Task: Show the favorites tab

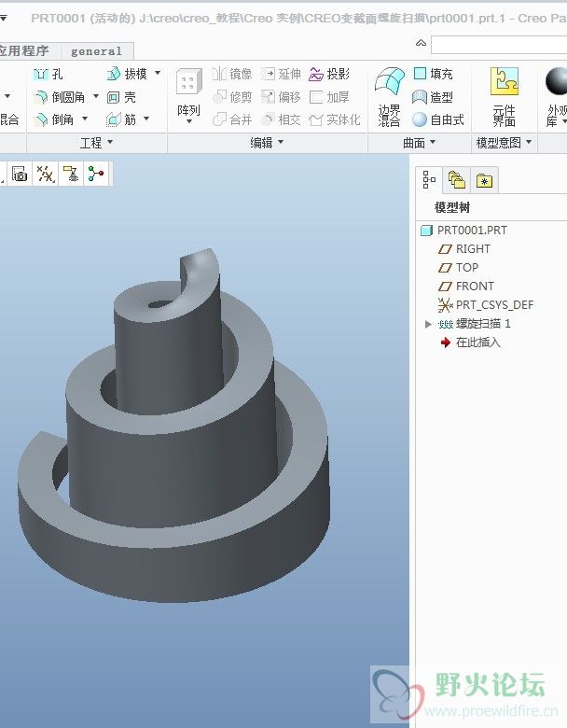Action: (484, 180)
